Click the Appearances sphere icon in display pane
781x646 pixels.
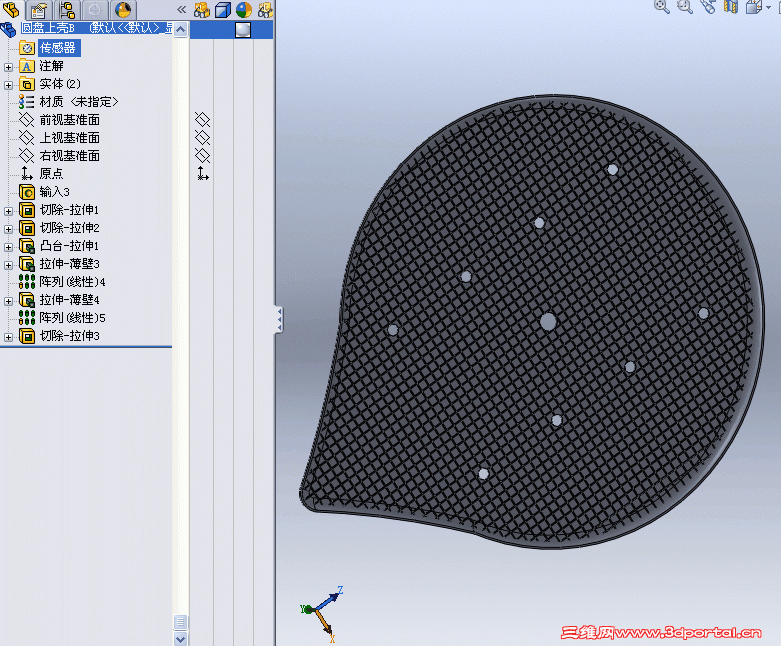[x=244, y=9]
